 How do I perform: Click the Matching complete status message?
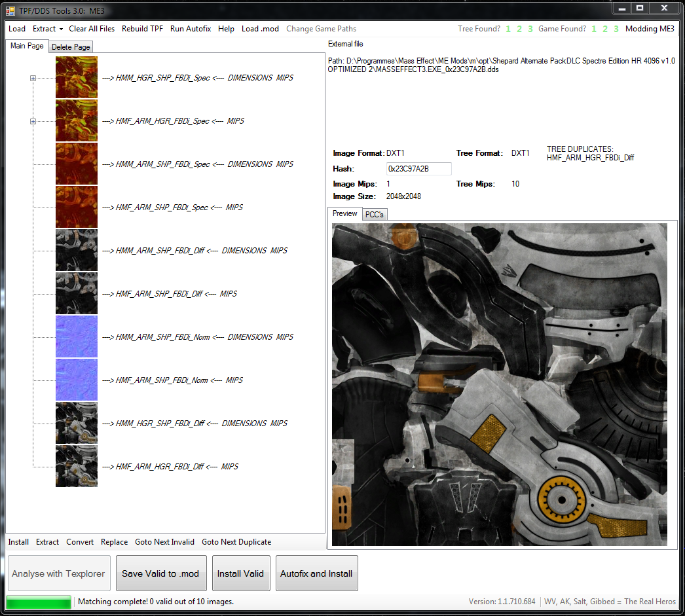156,602
